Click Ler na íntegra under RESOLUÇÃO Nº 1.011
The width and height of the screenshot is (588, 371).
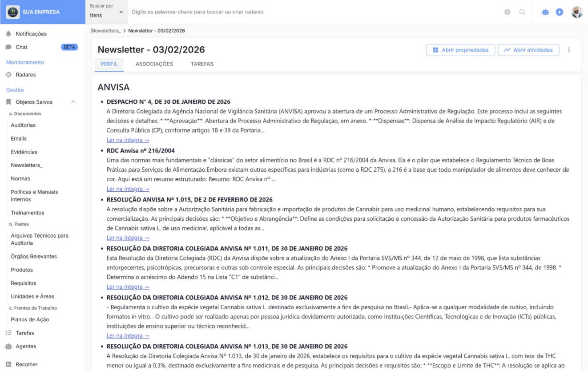click(x=128, y=287)
